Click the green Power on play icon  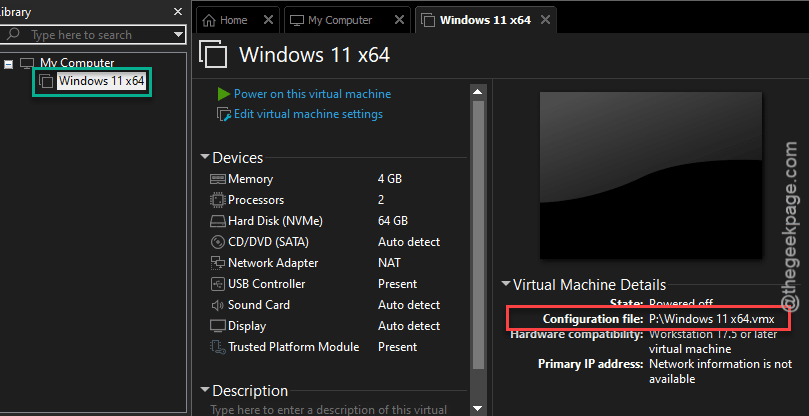pos(223,94)
